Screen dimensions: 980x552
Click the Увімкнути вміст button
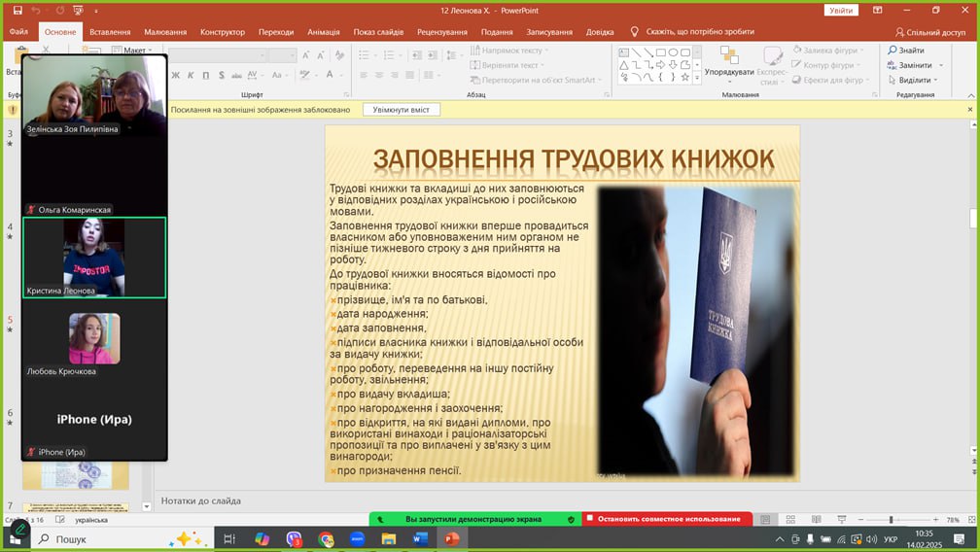point(402,110)
